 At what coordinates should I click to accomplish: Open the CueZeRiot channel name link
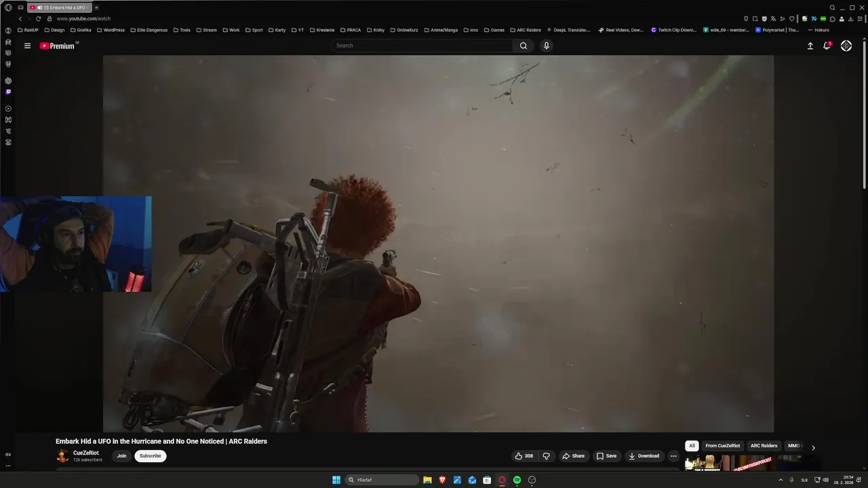86,453
